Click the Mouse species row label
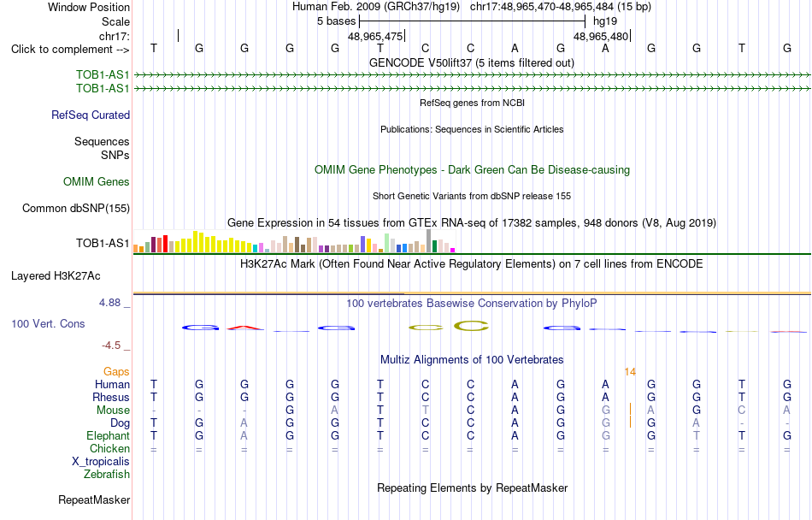Viewport: 812px width, 520px height. point(113,411)
